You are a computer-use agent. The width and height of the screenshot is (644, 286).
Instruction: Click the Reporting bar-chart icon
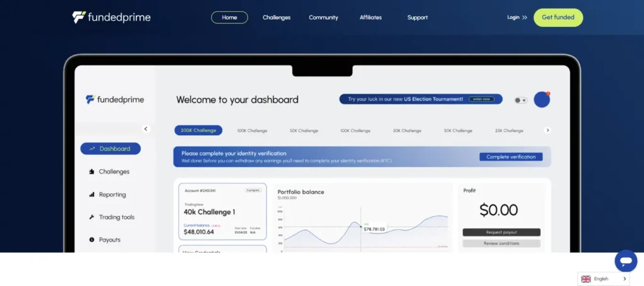point(92,194)
